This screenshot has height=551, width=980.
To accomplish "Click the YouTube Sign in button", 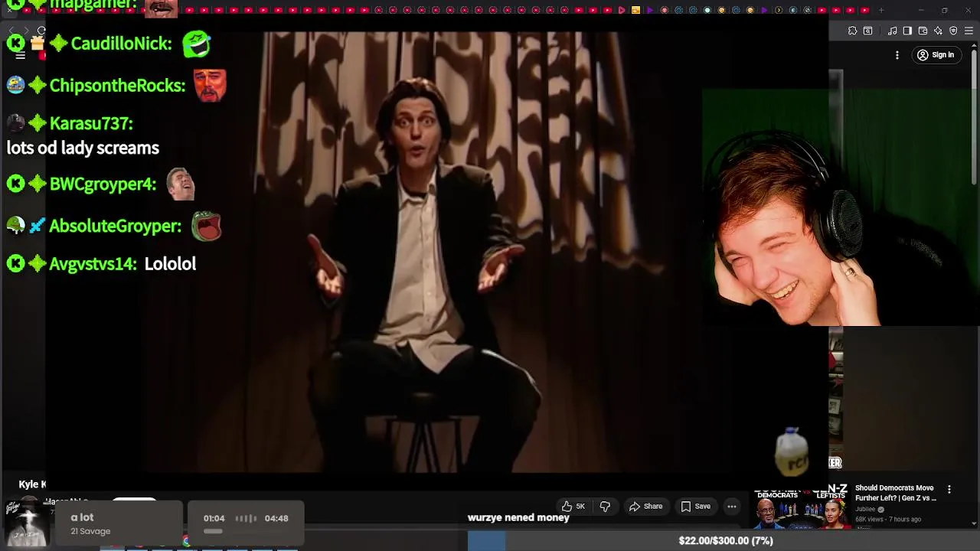I will point(936,55).
